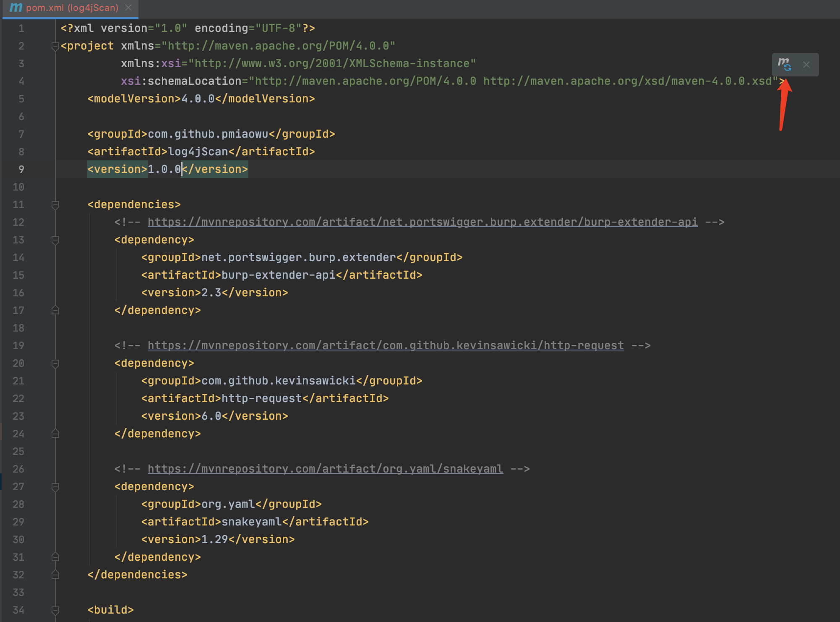The width and height of the screenshot is (840, 622).
Task: Click line number 9 in the gutter
Action: coord(21,170)
